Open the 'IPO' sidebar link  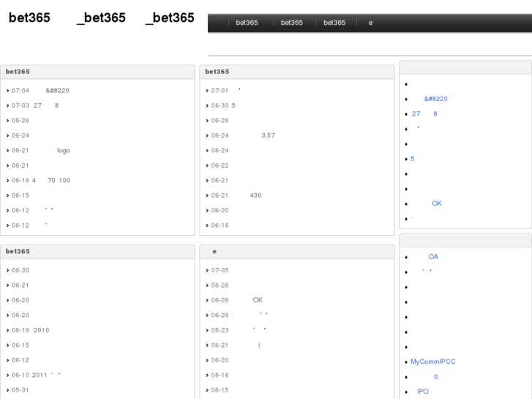(423, 392)
